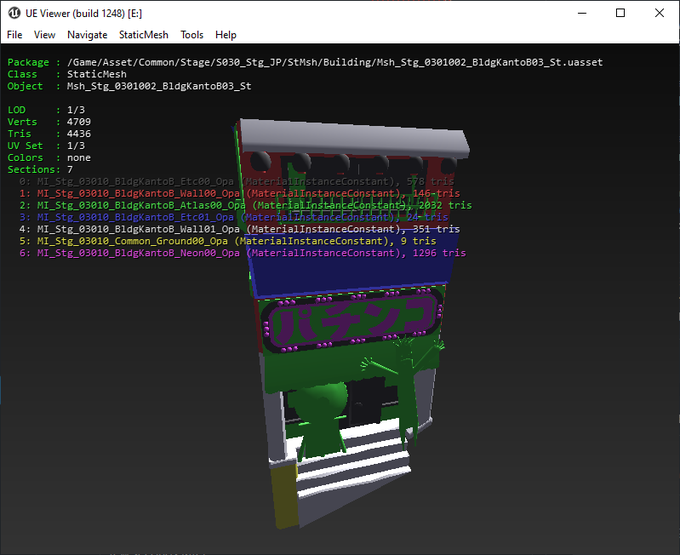Maximize the UE Viewer window
Image resolution: width=680 pixels, height=555 pixels.
pos(620,13)
